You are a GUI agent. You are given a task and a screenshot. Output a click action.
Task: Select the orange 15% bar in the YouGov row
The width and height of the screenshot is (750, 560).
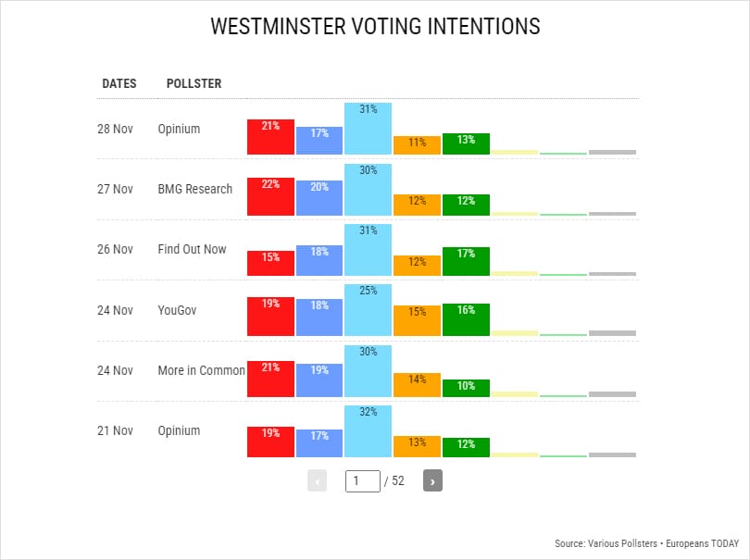[x=417, y=321]
